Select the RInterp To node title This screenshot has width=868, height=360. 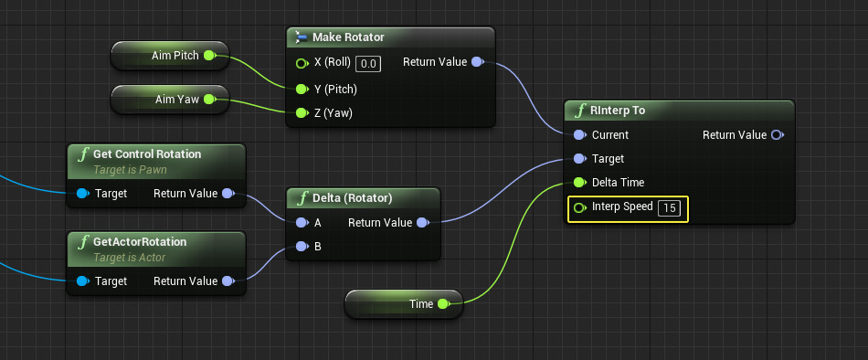[618, 111]
